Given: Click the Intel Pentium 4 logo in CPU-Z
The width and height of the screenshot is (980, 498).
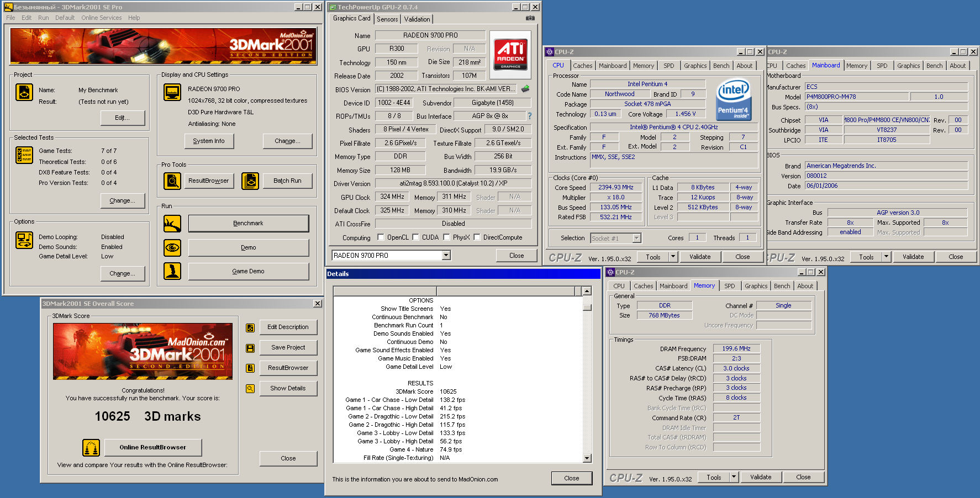Looking at the screenshot, I should tap(734, 99).
